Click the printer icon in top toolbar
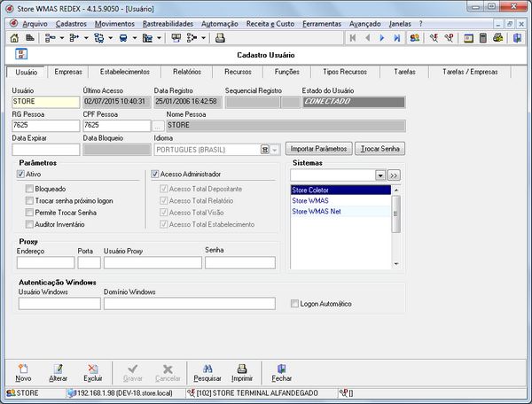This screenshot has width=532, height=404. click(220, 38)
